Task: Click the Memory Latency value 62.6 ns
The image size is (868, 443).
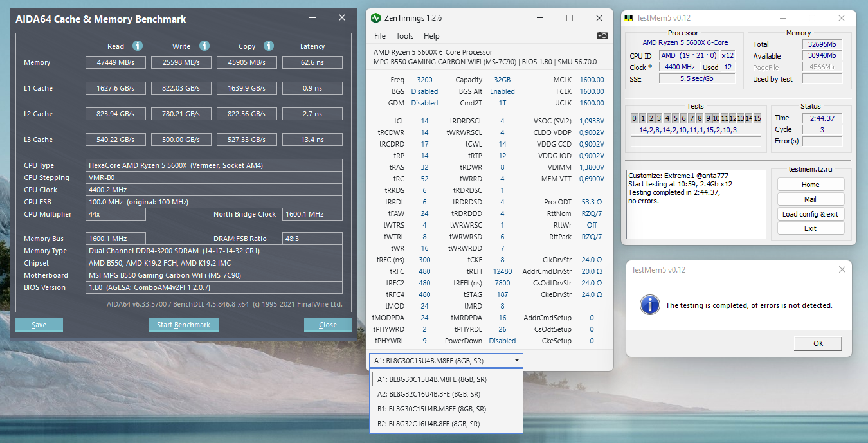Action: (312, 62)
